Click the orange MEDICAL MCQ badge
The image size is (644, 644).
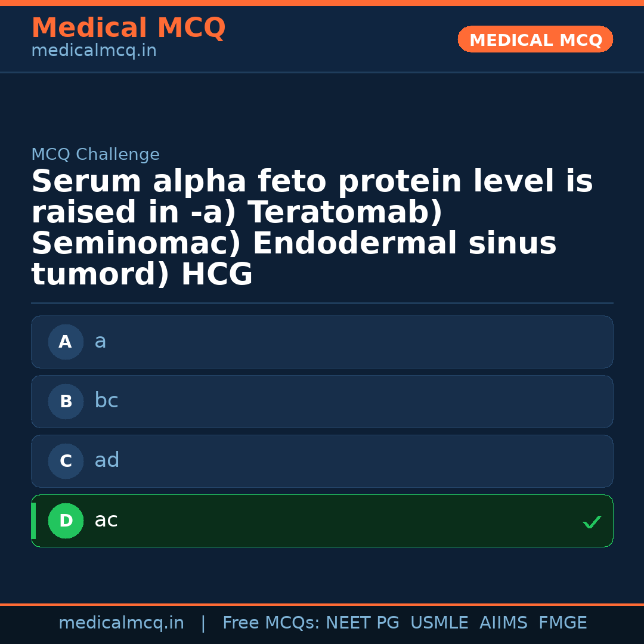535,39
